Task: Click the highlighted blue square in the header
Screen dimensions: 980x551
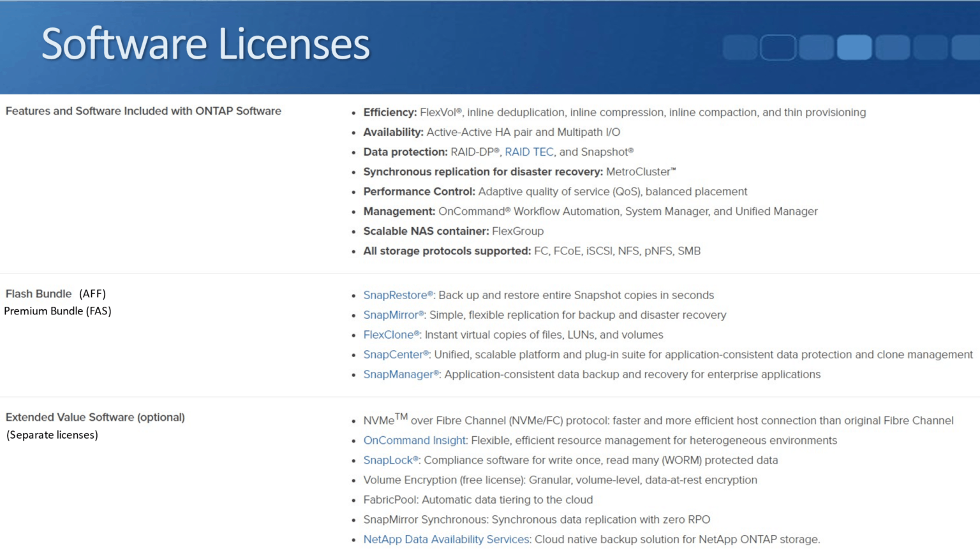Action: point(854,47)
